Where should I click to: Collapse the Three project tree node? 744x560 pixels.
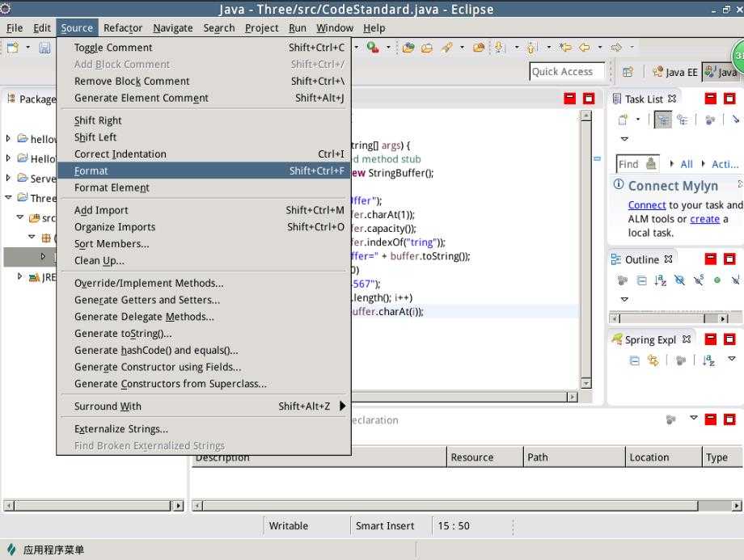[8, 197]
